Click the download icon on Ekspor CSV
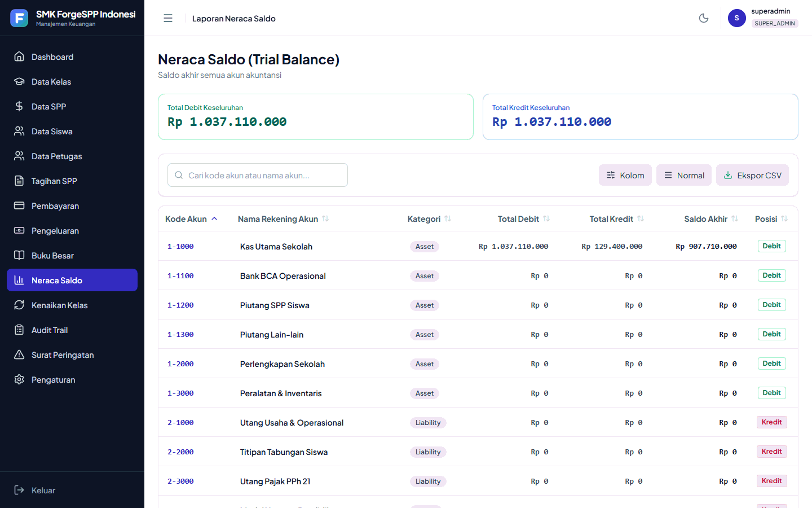812x508 pixels. (728, 175)
